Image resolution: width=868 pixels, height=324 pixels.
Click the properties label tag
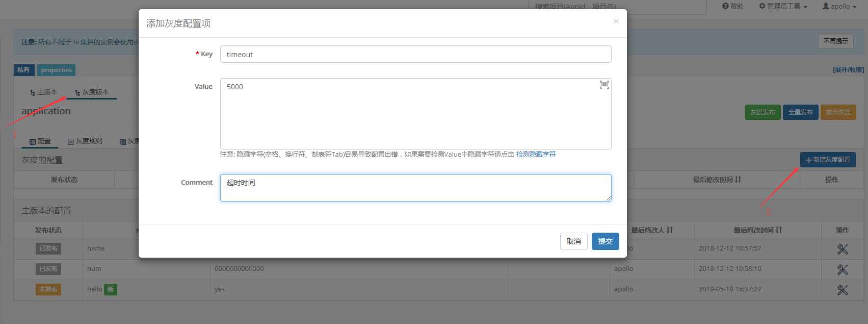pos(56,70)
